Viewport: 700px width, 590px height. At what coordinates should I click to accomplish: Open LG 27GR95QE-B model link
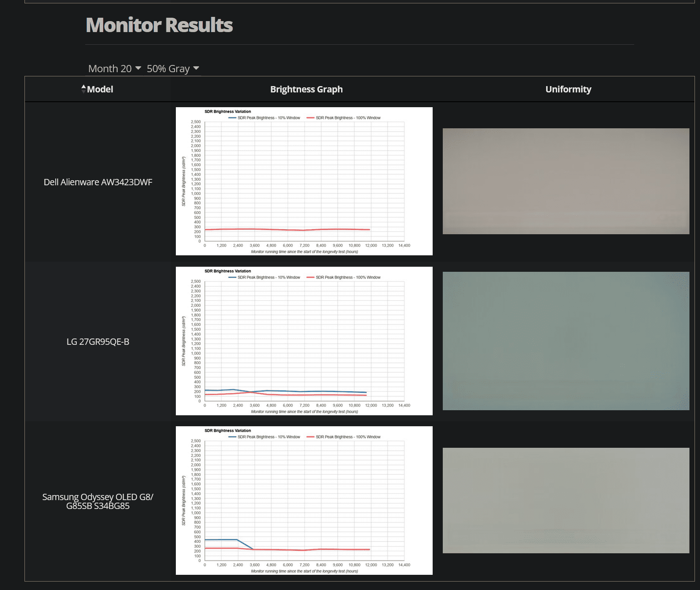pyautogui.click(x=98, y=341)
